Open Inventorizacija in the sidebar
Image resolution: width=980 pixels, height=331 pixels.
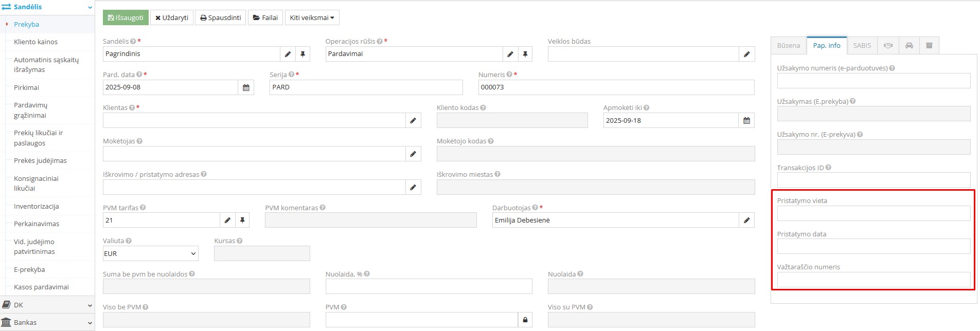[37, 206]
